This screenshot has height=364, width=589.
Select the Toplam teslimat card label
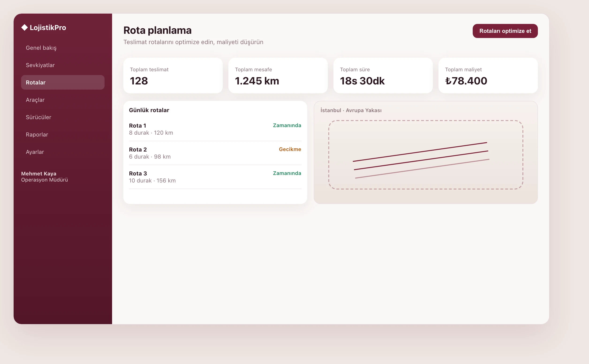coord(149,70)
